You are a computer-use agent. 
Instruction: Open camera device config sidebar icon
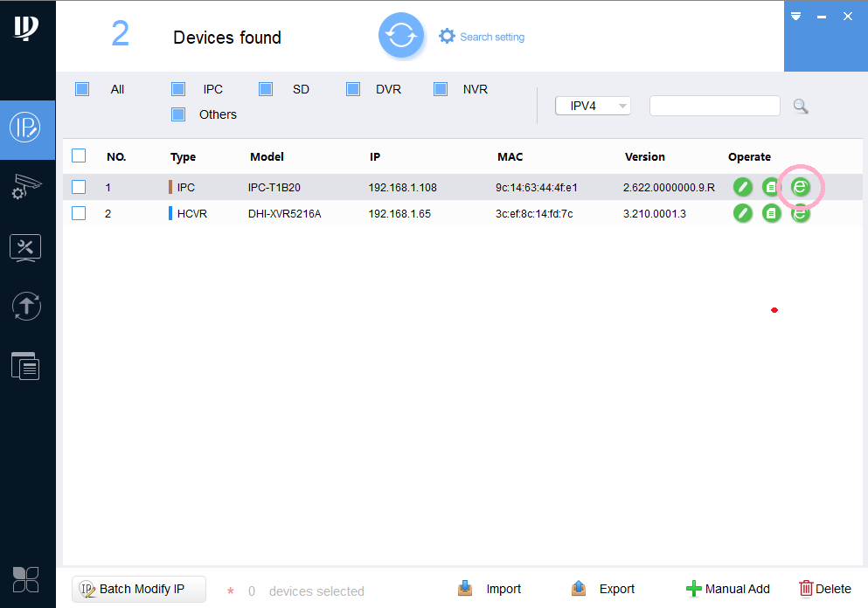[x=25, y=187]
